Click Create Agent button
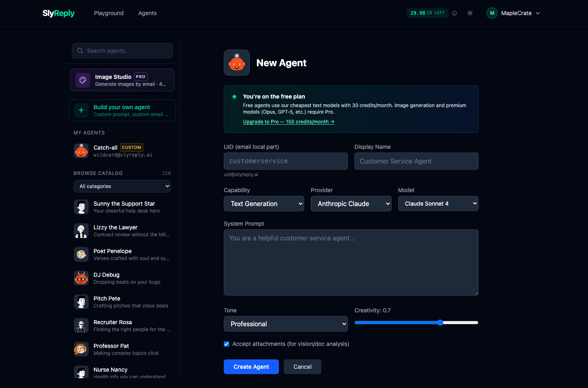 point(251,367)
